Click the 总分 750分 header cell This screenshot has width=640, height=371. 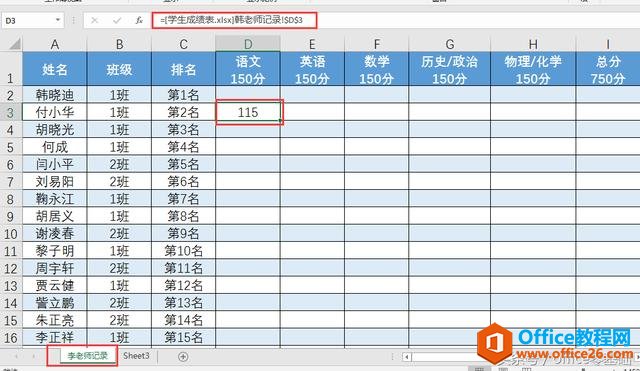[608, 69]
